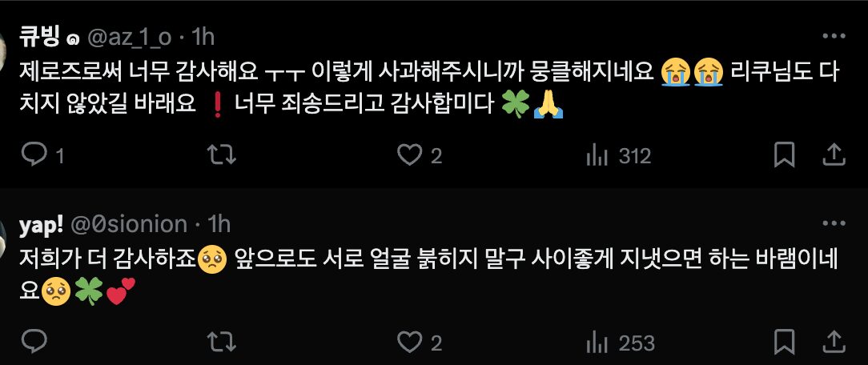View analytics showing 312 views

618,156
